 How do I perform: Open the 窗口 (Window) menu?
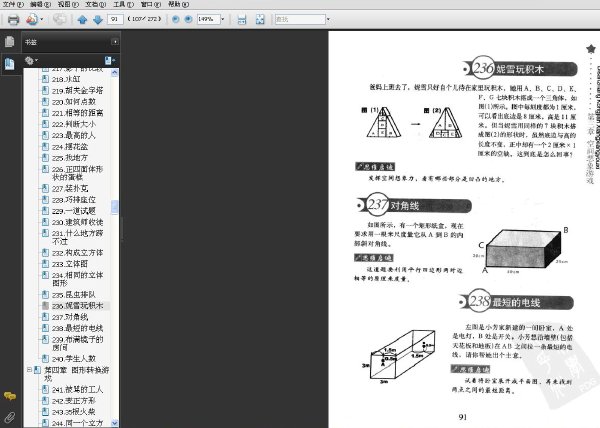(150, 4)
